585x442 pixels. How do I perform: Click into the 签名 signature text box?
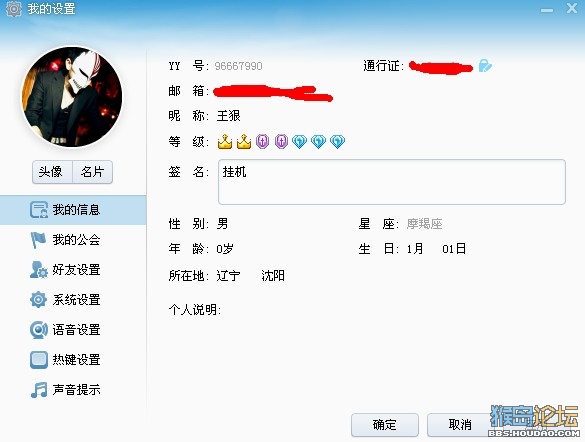point(392,182)
